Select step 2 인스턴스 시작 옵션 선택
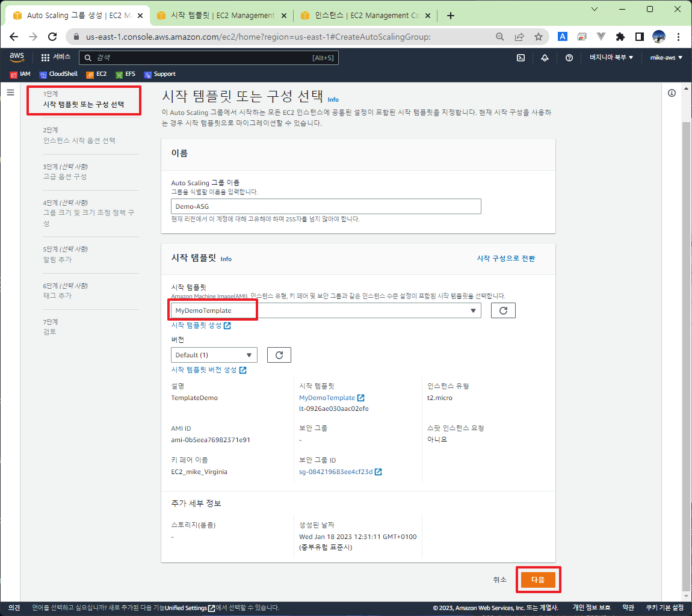Screen dimensions: 692x616 tap(79, 140)
